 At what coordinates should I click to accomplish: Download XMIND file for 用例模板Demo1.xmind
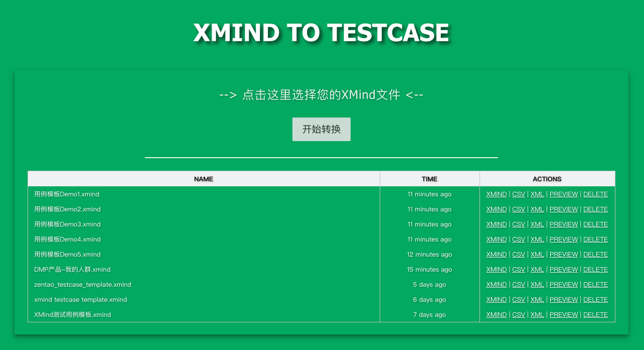tap(496, 194)
